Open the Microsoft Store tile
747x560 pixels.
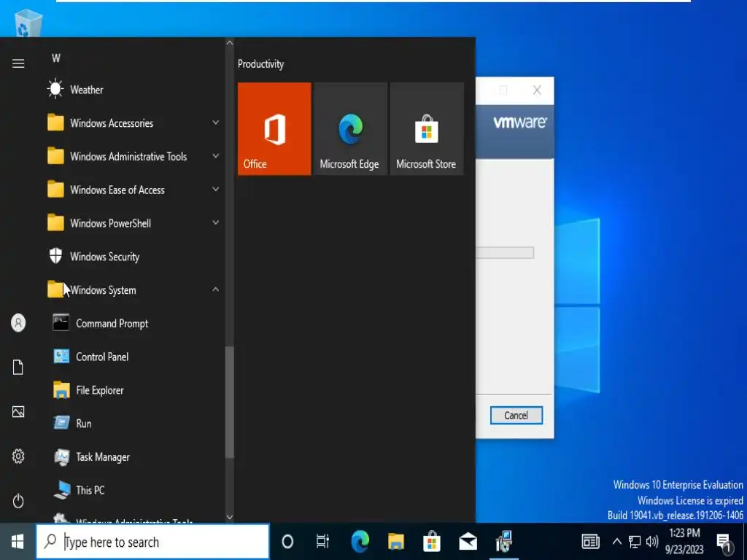(427, 128)
